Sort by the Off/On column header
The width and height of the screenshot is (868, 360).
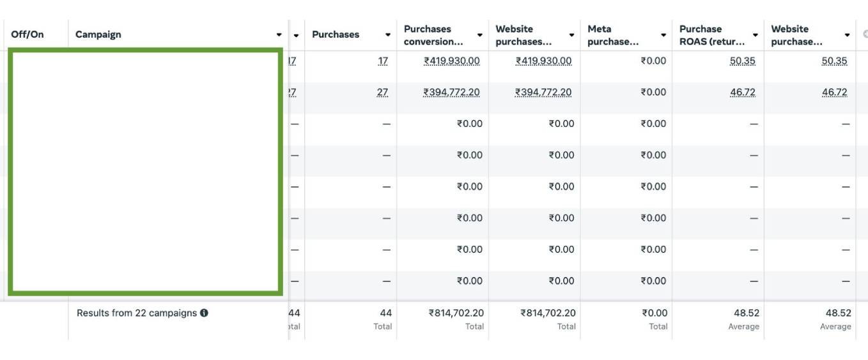[x=27, y=34]
